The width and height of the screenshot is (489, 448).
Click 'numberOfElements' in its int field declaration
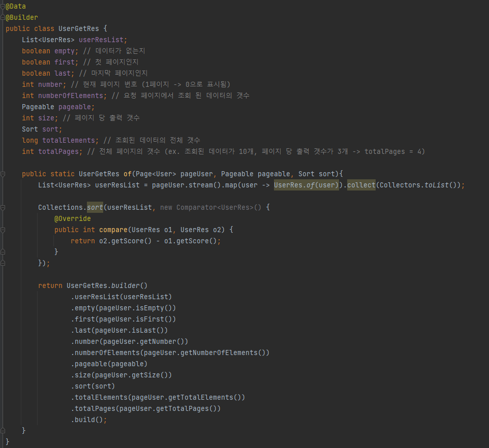[x=71, y=95]
